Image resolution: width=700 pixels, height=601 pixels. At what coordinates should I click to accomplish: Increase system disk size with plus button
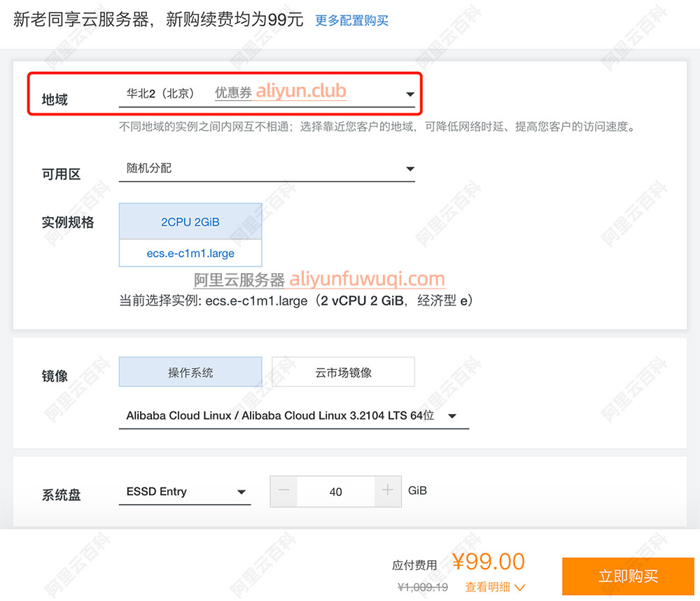point(388,491)
